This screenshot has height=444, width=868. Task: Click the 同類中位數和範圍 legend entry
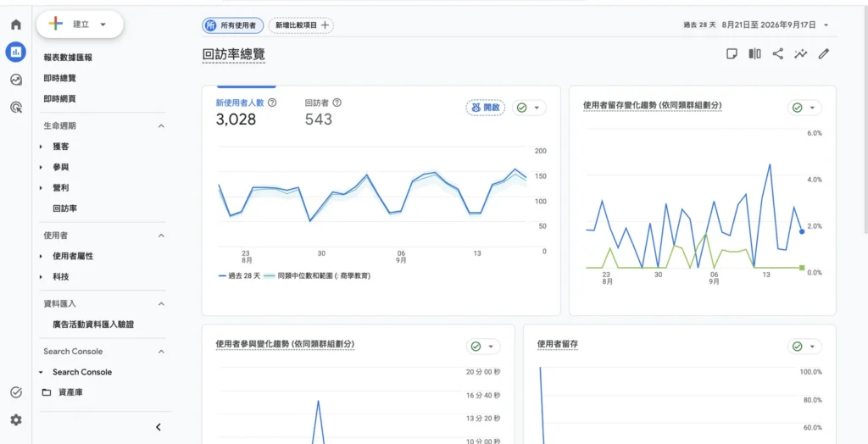[317, 275]
